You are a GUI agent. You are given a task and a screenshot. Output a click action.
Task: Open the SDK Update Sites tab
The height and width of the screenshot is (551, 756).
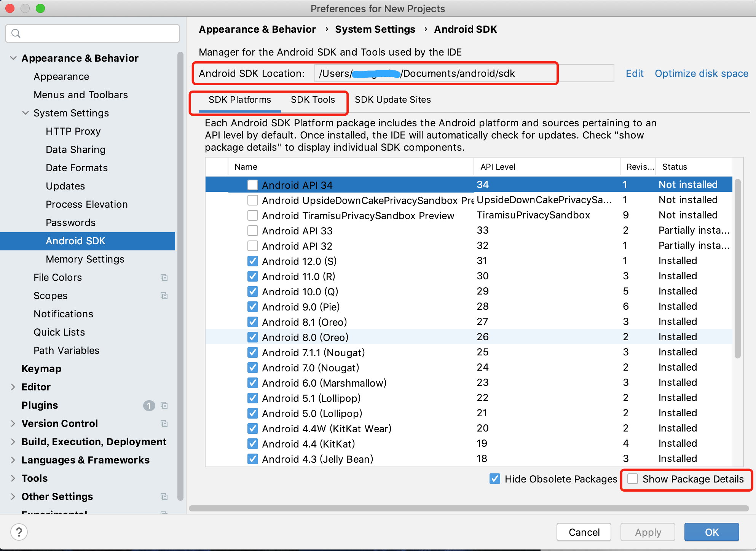(393, 100)
